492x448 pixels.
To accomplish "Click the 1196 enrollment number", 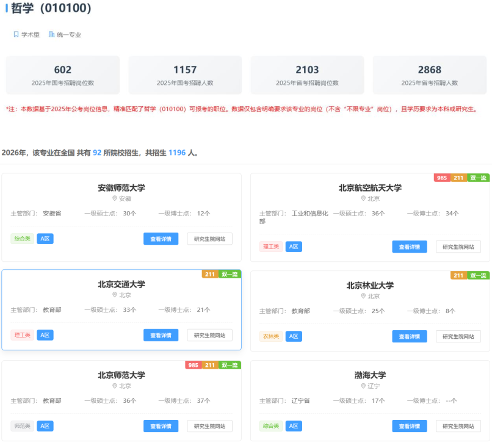I will [x=177, y=153].
